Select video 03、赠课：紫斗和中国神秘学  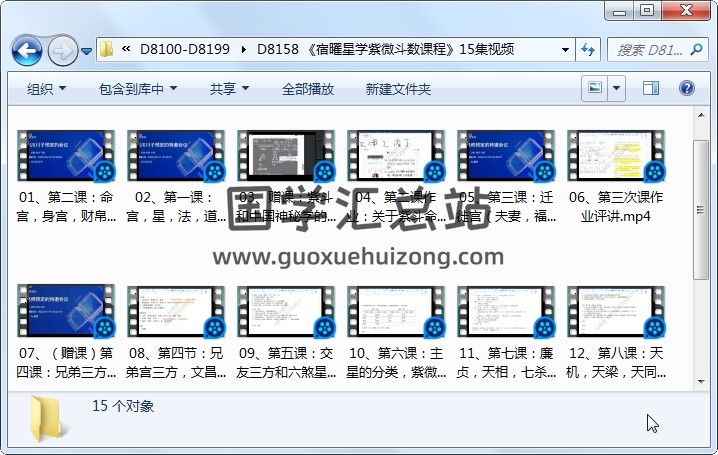click(286, 176)
